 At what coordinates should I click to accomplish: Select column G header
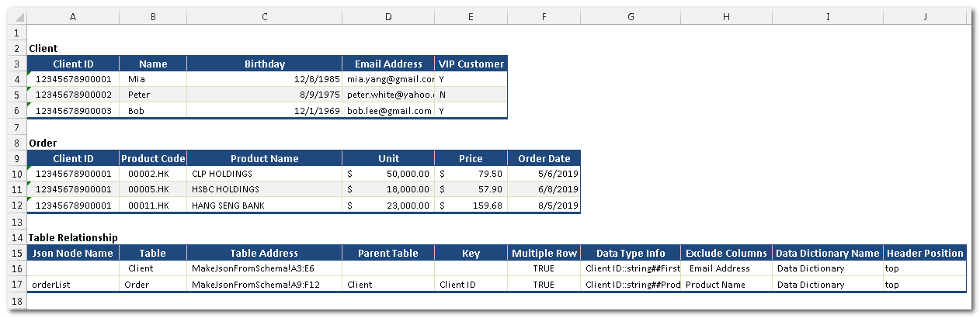point(630,16)
